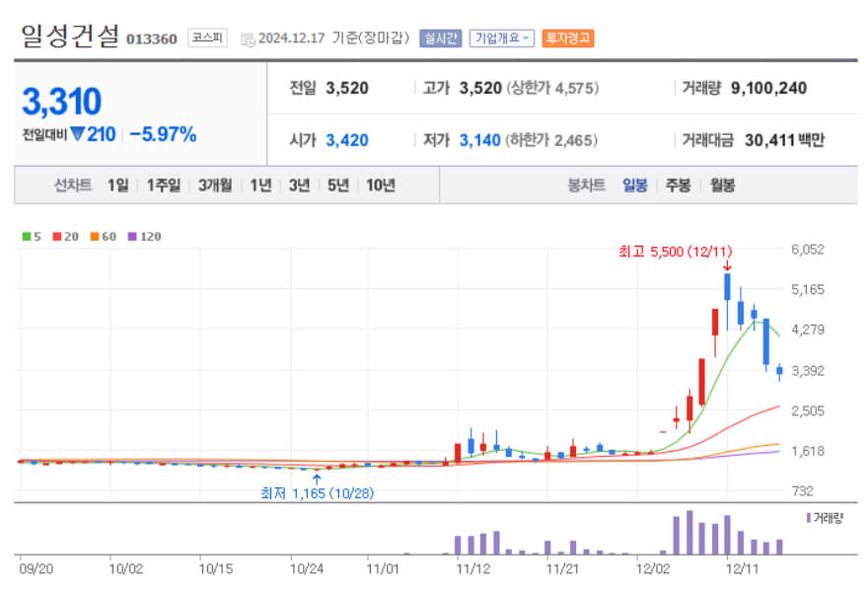Viewport: 868px width, 592px height.
Task: Select the 1일 line chart tab
Action: [x=117, y=185]
